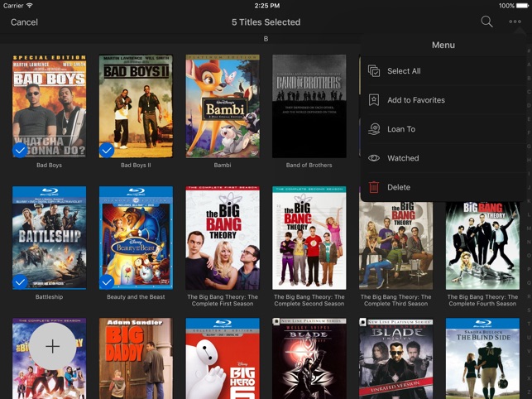Tap the round plus add button
The width and height of the screenshot is (532, 399).
pos(53,346)
